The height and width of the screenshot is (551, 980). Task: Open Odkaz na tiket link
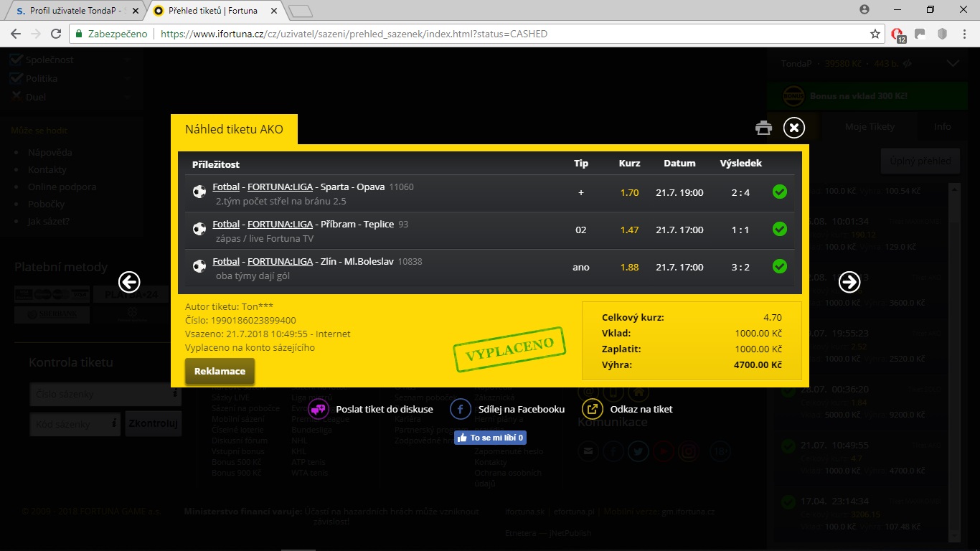click(641, 409)
